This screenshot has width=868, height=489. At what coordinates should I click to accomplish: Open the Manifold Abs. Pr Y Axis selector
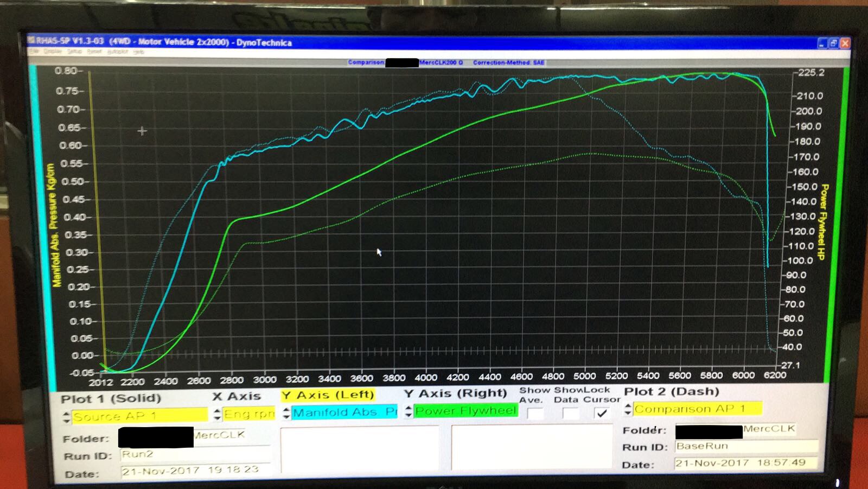click(x=344, y=412)
